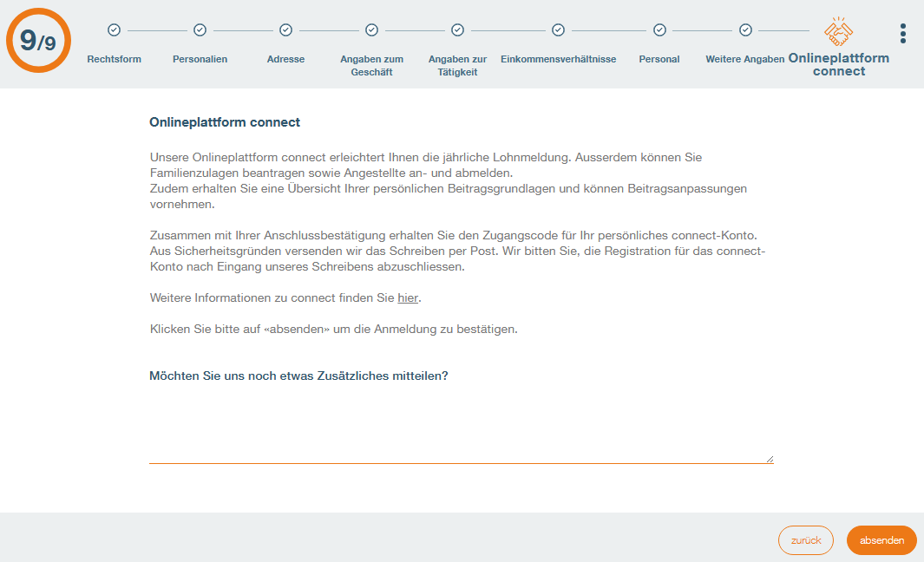Click the text area resize handle
This screenshot has width=924, height=562.
click(x=770, y=460)
